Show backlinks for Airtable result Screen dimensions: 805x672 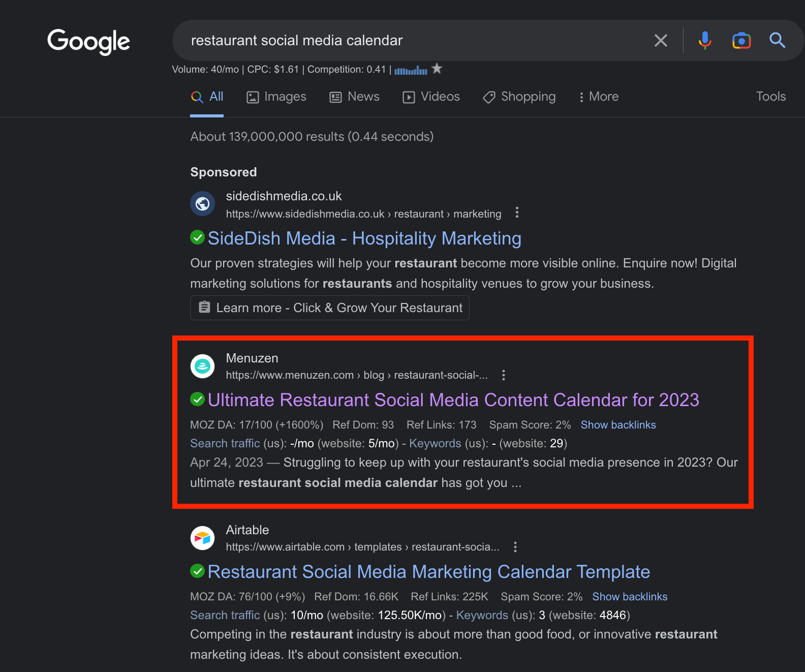[x=630, y=597]
